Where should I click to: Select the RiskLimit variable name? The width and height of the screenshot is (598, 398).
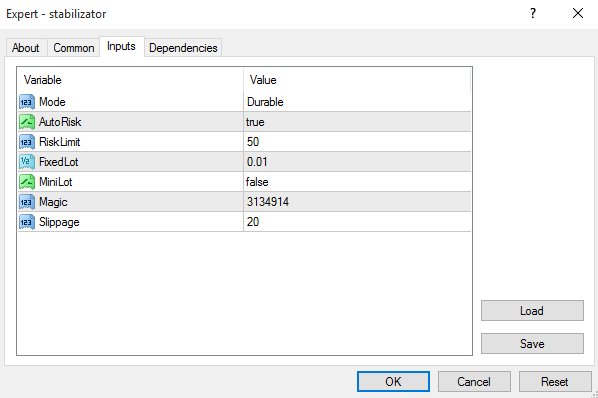click(x=60, y=142)
